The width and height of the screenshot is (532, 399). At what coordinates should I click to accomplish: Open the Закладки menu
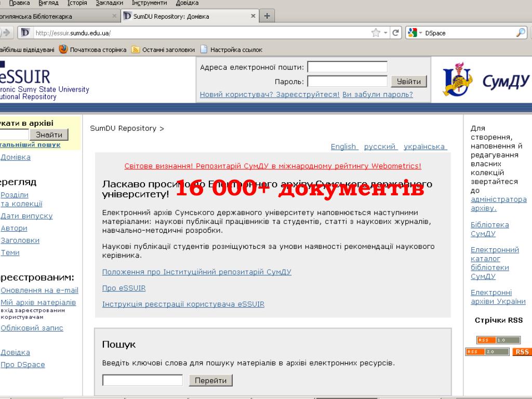point(109,3)
